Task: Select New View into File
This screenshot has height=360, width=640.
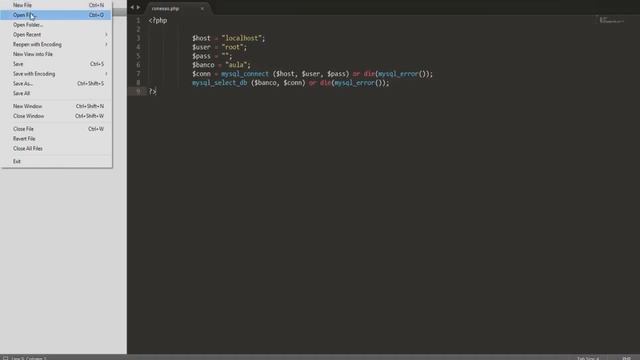Action: 56,54
